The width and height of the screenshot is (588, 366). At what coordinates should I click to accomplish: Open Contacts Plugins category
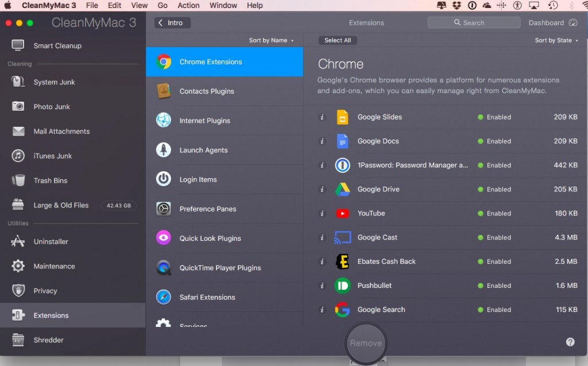225,91
